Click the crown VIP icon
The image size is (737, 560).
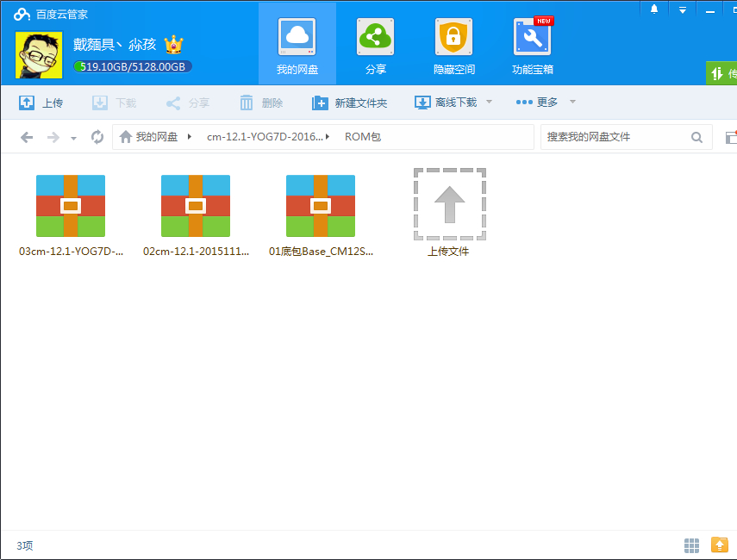173,45
